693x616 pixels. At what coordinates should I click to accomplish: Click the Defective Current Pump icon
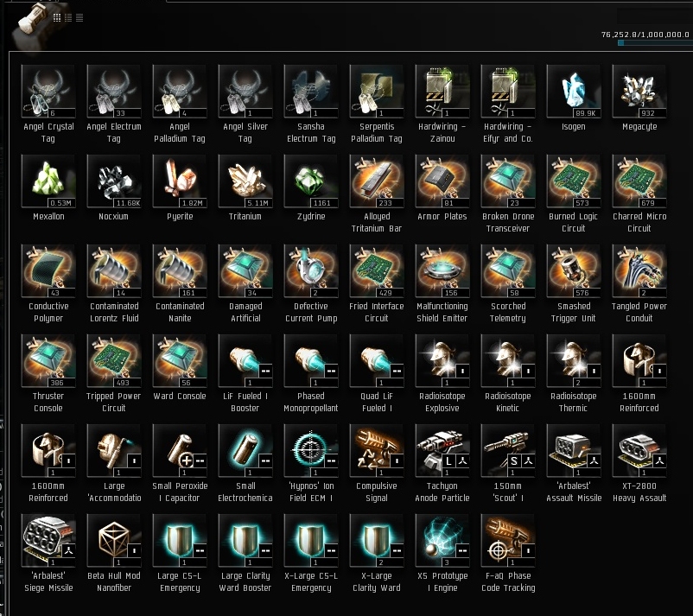pyautogui.click(x=311, y=271)
